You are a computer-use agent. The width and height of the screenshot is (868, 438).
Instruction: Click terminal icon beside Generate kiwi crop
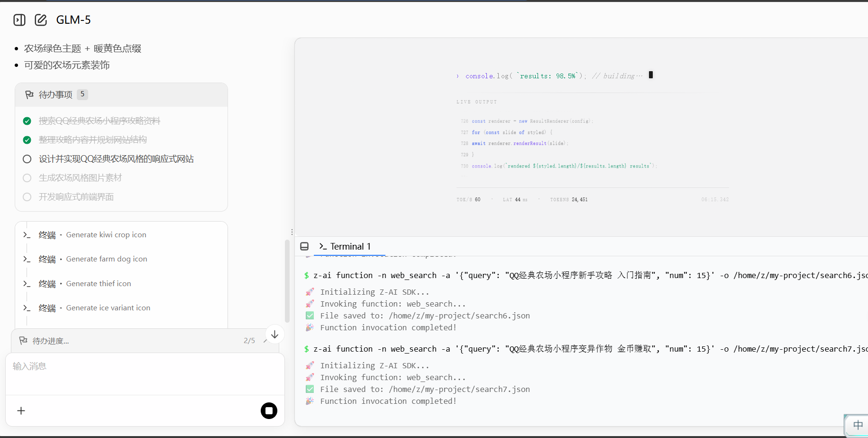point(27,235)
